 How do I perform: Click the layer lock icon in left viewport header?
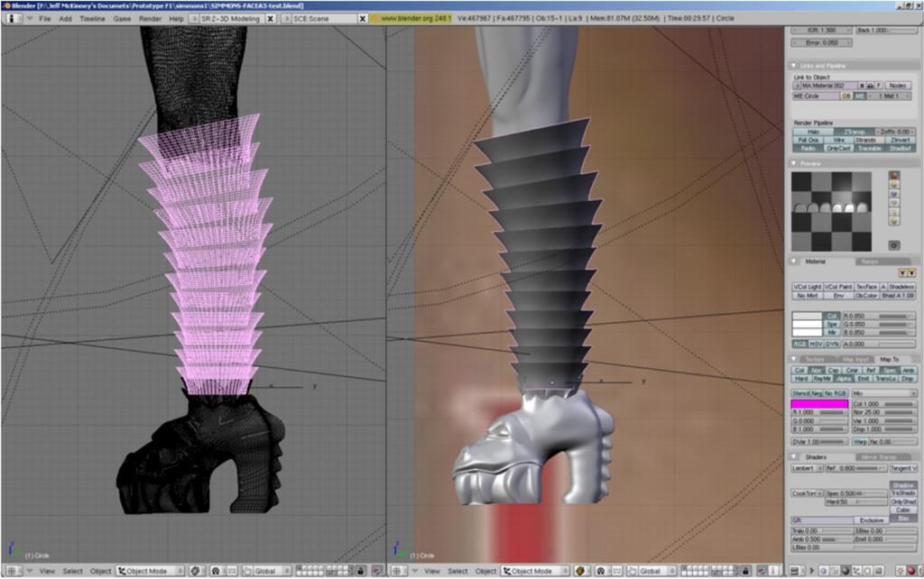[x=361, y=571]
